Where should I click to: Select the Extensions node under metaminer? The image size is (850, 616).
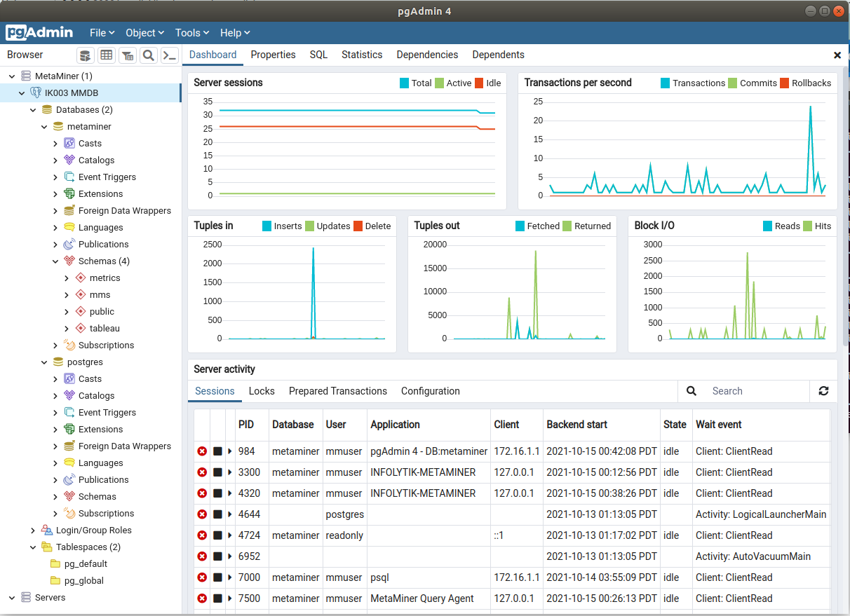(x=100, y=194)
